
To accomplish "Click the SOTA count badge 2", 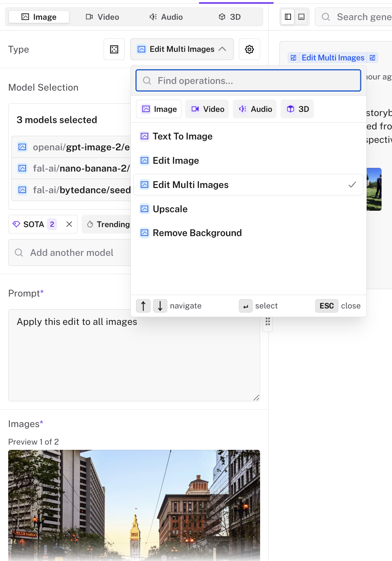I will click(x=52, y=224).
